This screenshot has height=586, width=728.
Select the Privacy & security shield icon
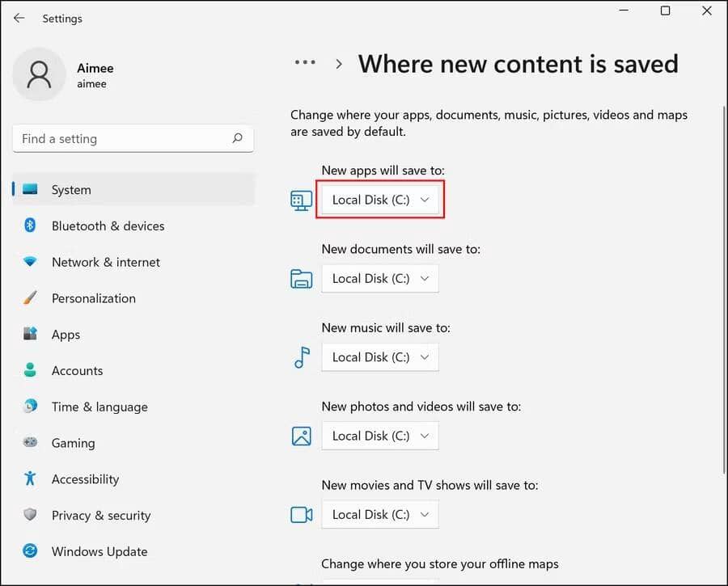point(30,515)
